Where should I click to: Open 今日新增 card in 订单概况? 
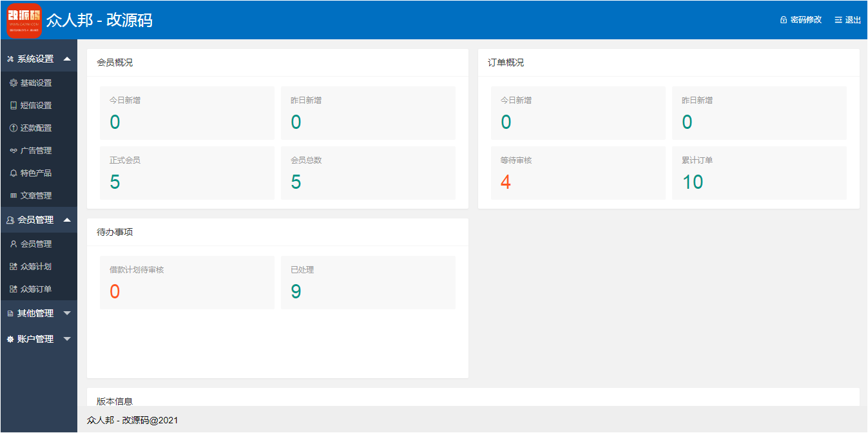click(578, 113)
